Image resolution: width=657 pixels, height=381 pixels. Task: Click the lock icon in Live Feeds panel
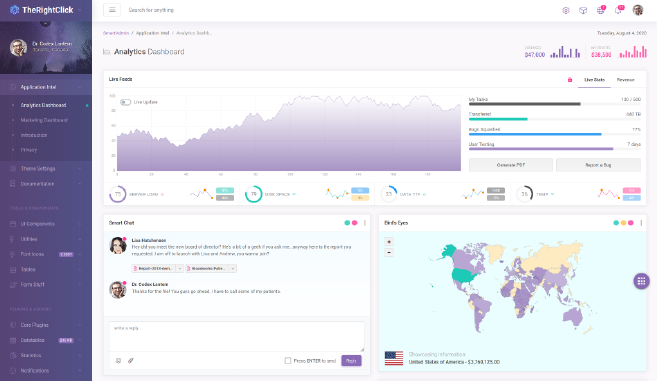point(570,80)
